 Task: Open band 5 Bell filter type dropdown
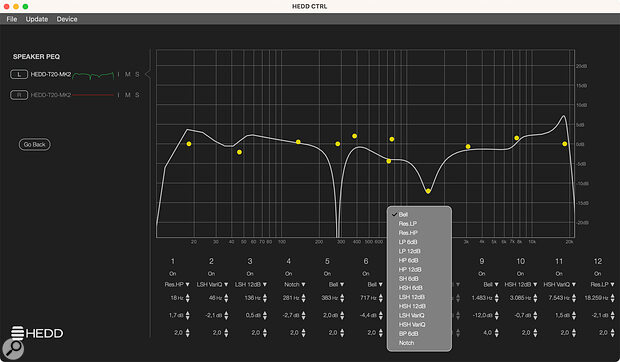click(336, 285)
